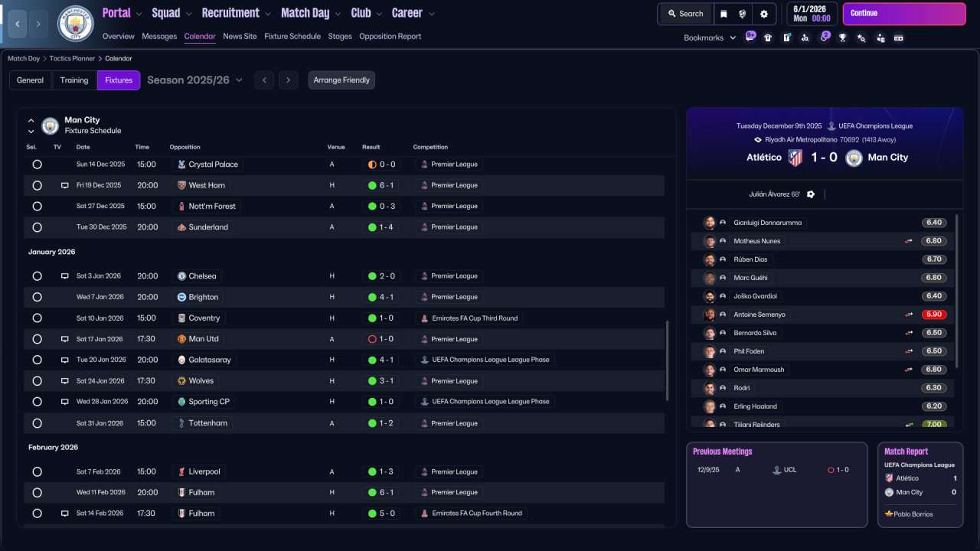980x551 pixels.
Task: Expand the Career menu dropdown arrow
Action: coord(431,14)
